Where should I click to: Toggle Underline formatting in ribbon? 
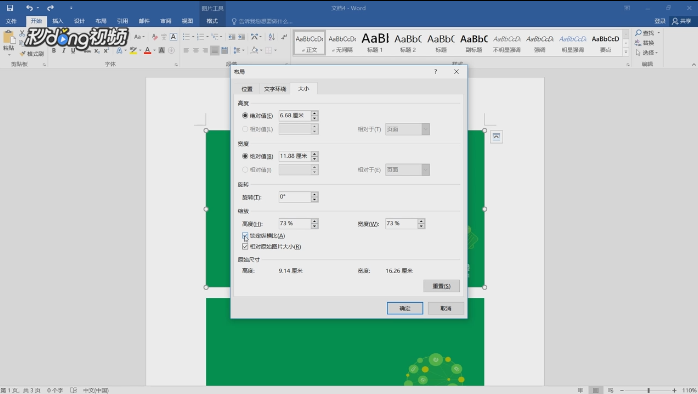(73, 51)
